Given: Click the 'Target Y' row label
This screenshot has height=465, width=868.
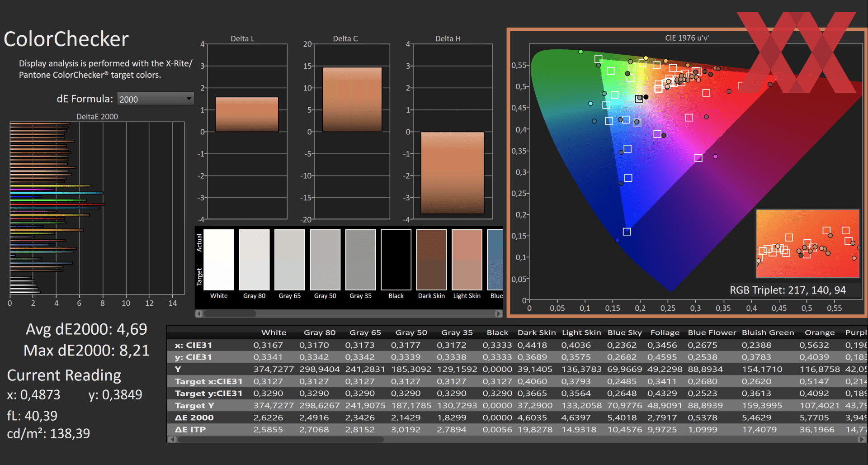Looking at the screenshot, I should pyautogui.click(x=194, y=406).
